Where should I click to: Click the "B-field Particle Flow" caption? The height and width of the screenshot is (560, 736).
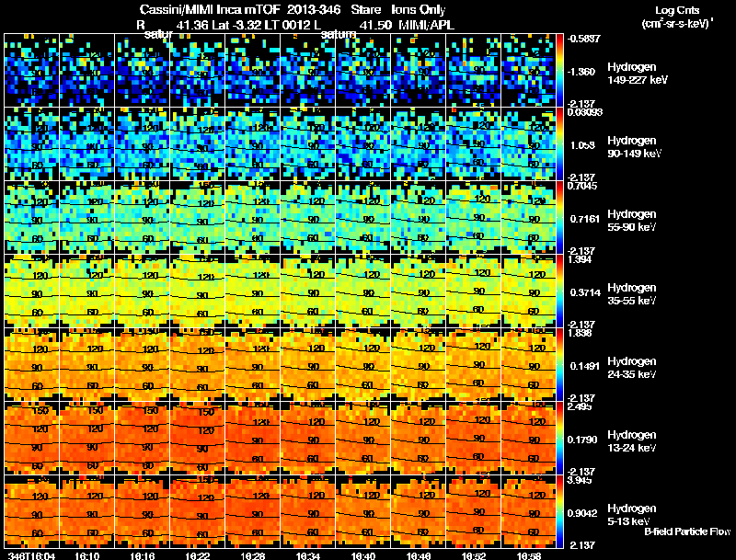click(687, 531)
